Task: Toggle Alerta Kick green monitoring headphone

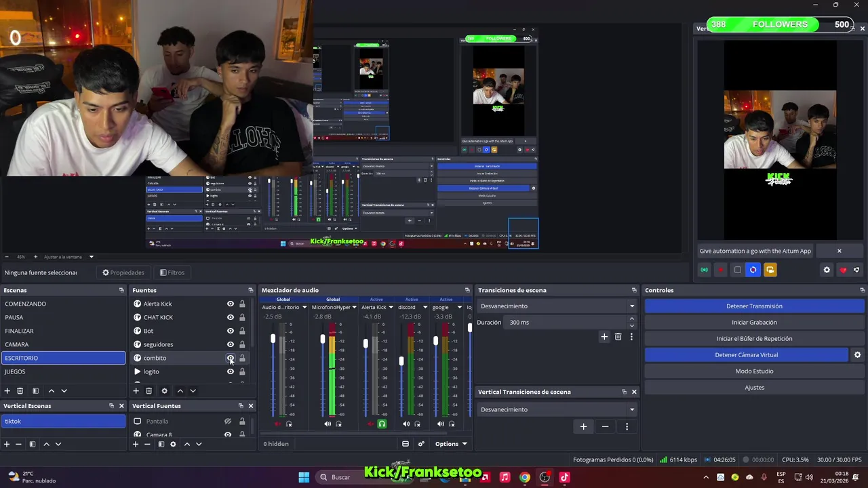Action: (x=382, y=424)
